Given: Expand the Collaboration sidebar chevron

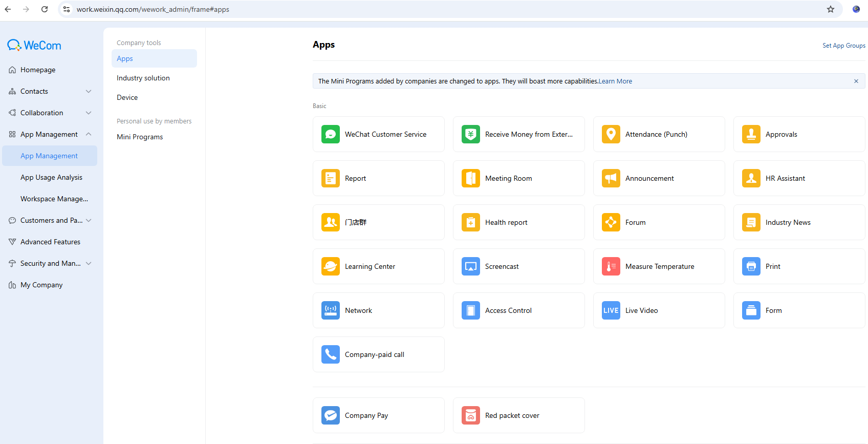Looking at the screenshot, I should pyautogui.click(x=89, y=113).
